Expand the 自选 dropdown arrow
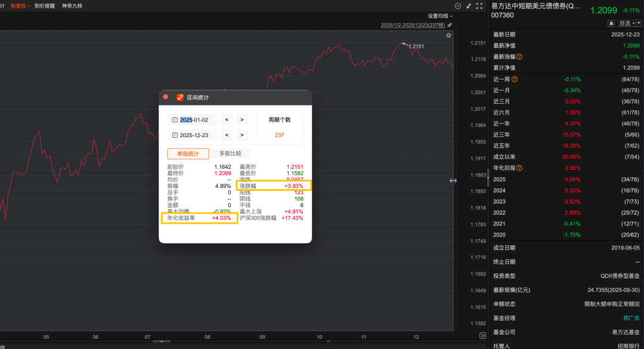Viewport: 644px width, 349px height. click(x=639, y=23)
